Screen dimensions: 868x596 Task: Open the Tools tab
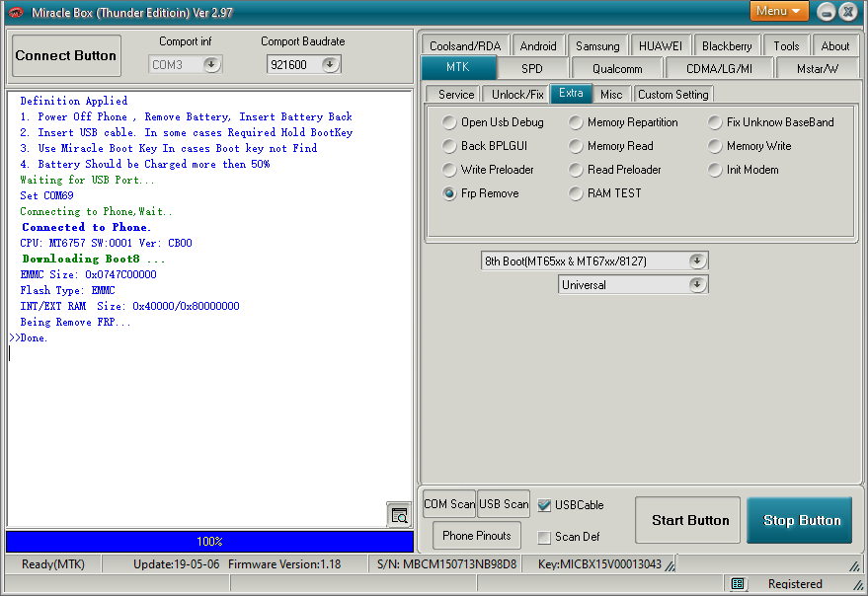[x=786, y=46]
